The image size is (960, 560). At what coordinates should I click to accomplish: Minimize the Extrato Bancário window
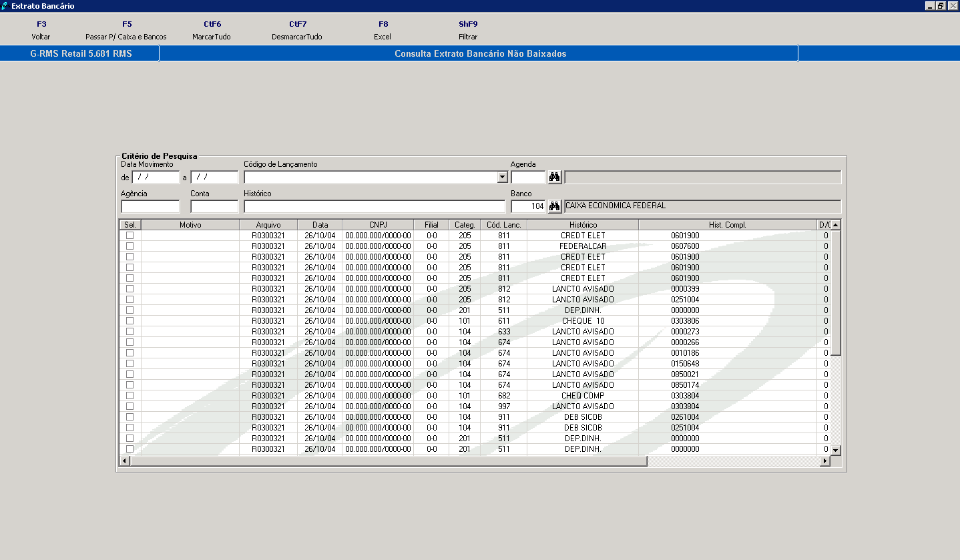930,5
